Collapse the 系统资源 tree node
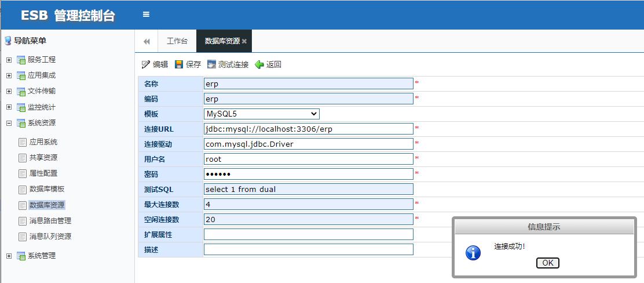 coord(9,124)
